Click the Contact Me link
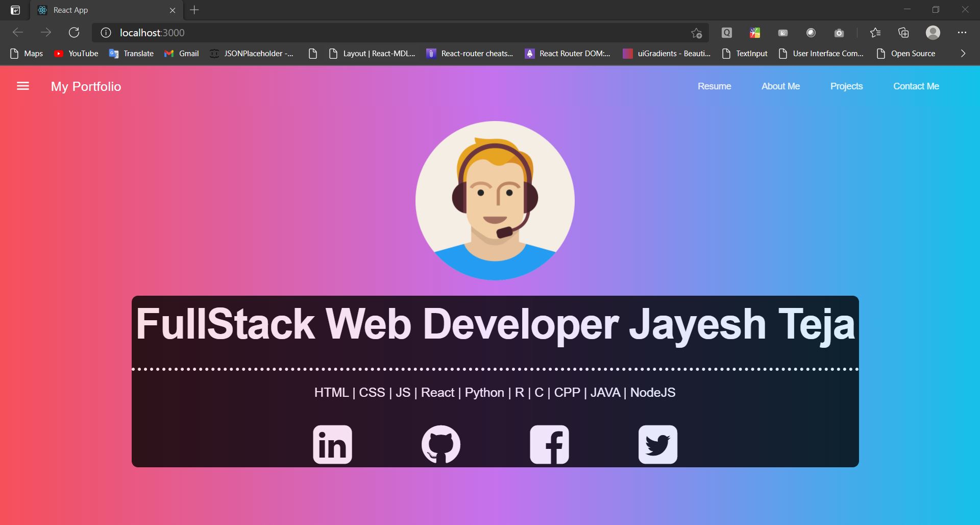Screen dimensions: 980x525 click(x=916, y=86)
